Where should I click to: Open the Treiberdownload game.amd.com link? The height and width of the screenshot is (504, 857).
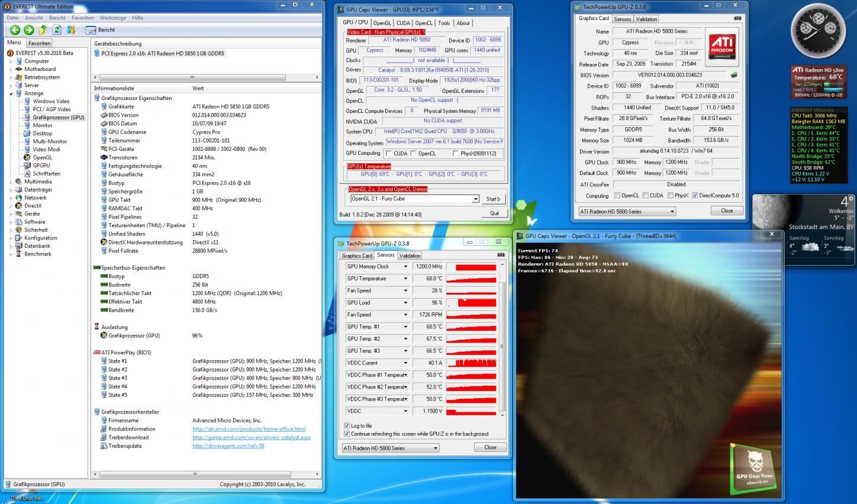pos(252,437)
